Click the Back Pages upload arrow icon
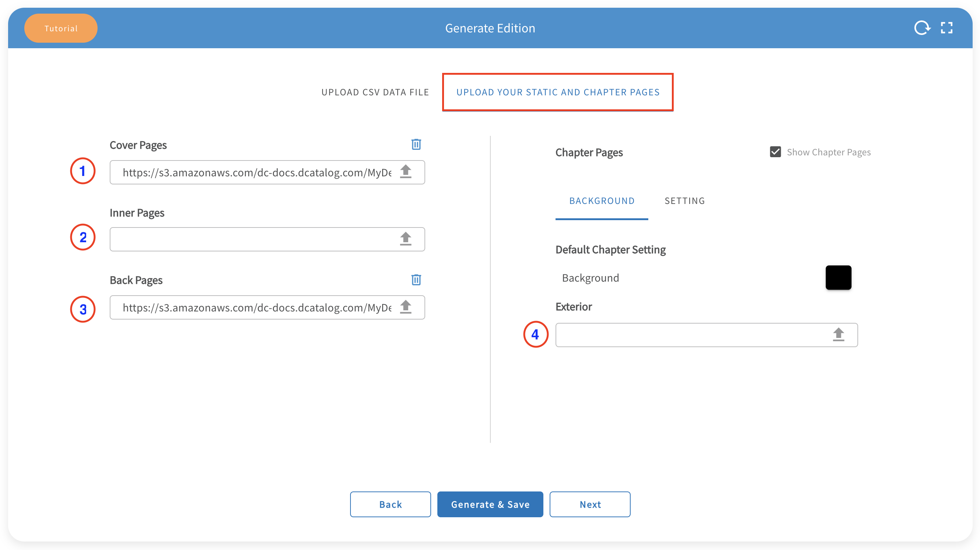Screen dimensions: 980x550 [x=406, y=307]
